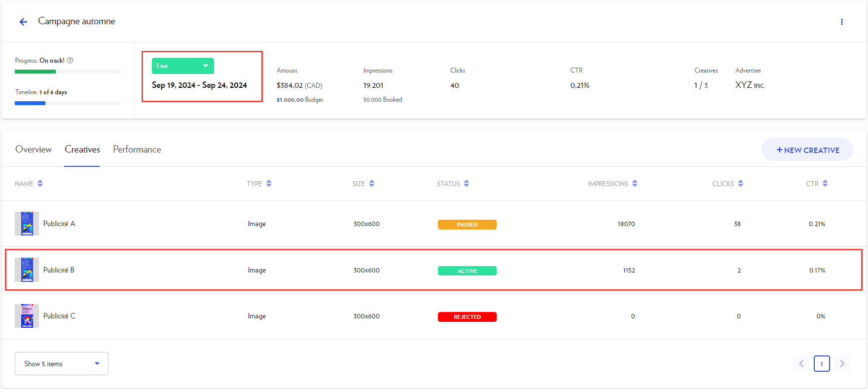Switch to the Performance tab
Viewport: 868px width, 389px height.
[137, 150]
